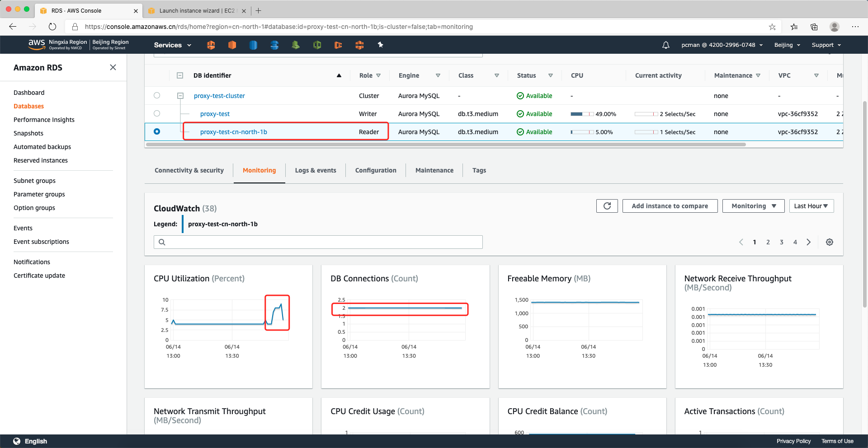Click the AWS logo home icon

[36, 44]
